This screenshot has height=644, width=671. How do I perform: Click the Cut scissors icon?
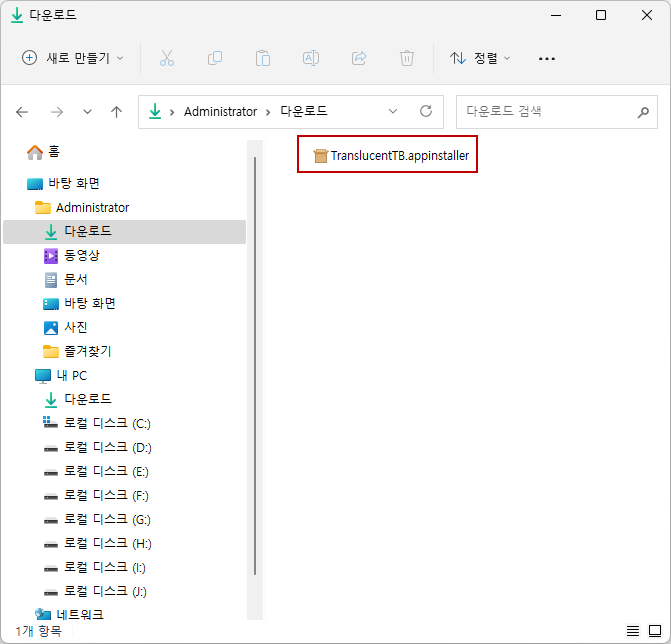167,58
